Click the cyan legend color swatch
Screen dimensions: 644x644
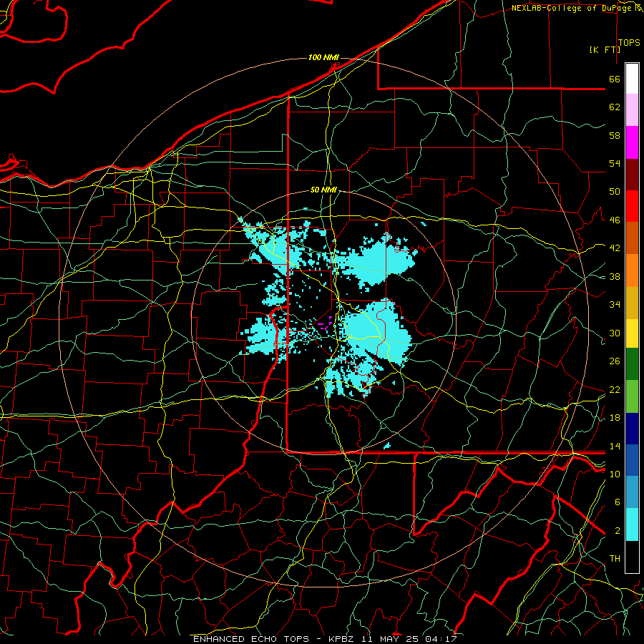coord(632,525)
